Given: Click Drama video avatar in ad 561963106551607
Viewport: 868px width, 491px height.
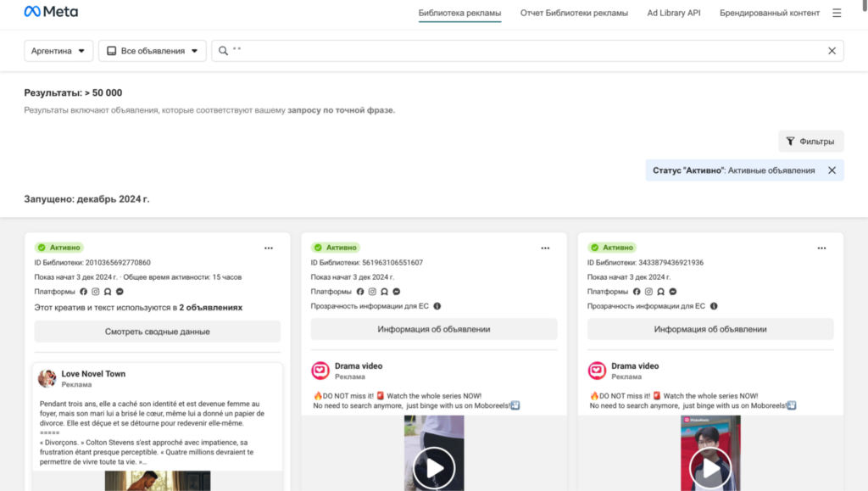Looking at the screenshot, I should pyautogui.click(x=320, y=371).
